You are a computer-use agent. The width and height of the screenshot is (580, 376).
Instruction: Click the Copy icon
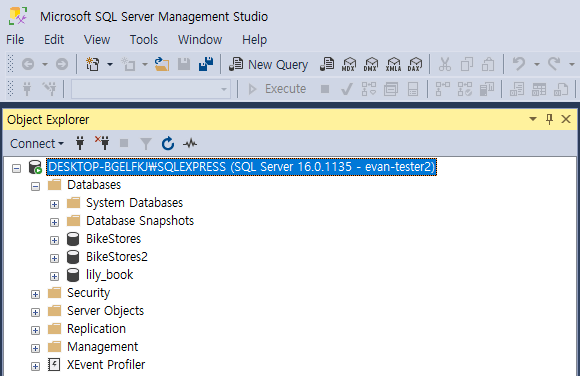(x=467, y=64)
